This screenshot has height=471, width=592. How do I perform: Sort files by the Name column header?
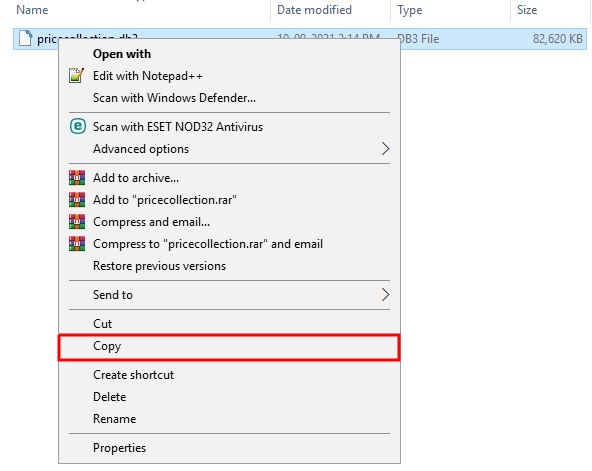tap(32, 10)
